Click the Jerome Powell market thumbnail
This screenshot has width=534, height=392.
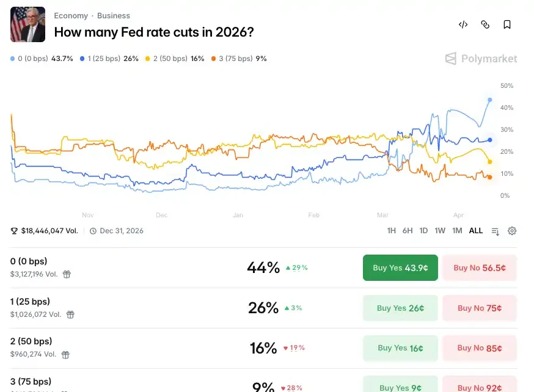[x=27, y=24]
